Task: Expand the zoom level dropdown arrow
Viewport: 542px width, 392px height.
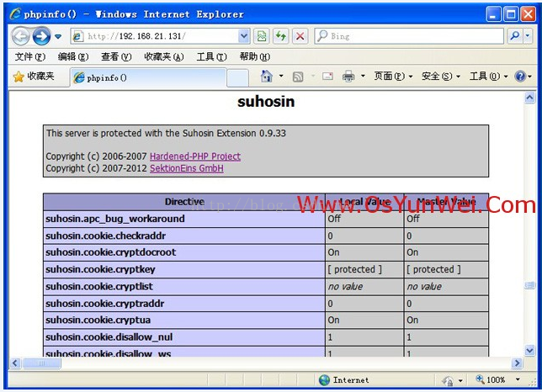Action: click(x=518, y=379)
